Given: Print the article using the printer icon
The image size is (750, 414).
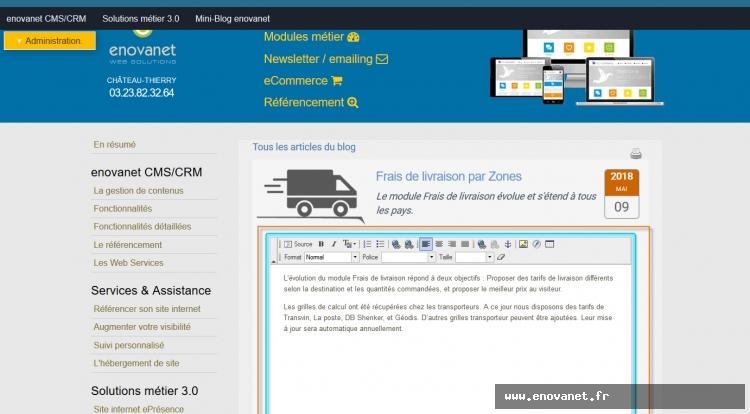Looking at the screenshot, I should (x=636, y=153).
